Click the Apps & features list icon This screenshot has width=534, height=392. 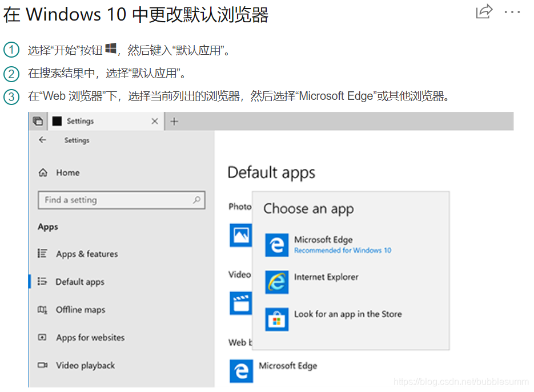tap(42, 253)
